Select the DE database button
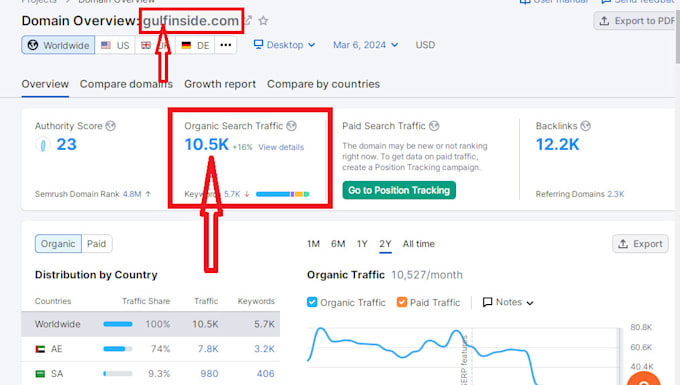 pos(195,45)
